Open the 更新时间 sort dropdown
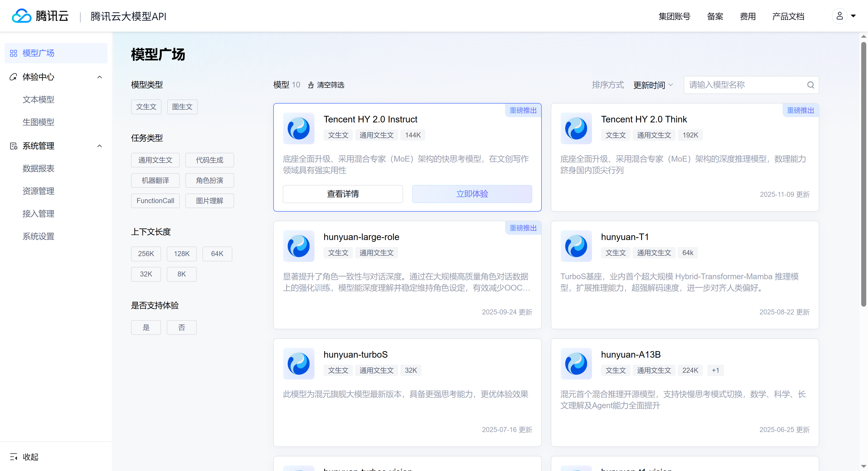The height and width of the screenshot is (471, 868). (653, 85)
